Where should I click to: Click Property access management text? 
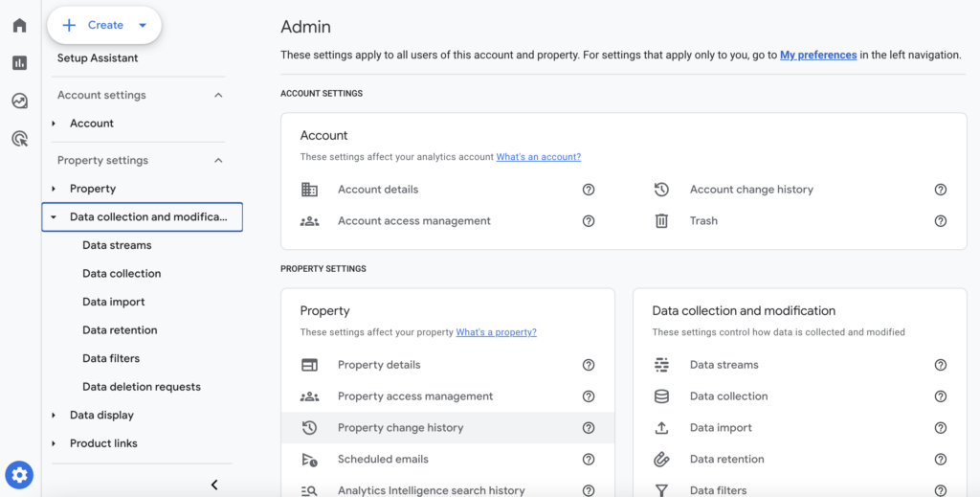(x=415, y=396)
